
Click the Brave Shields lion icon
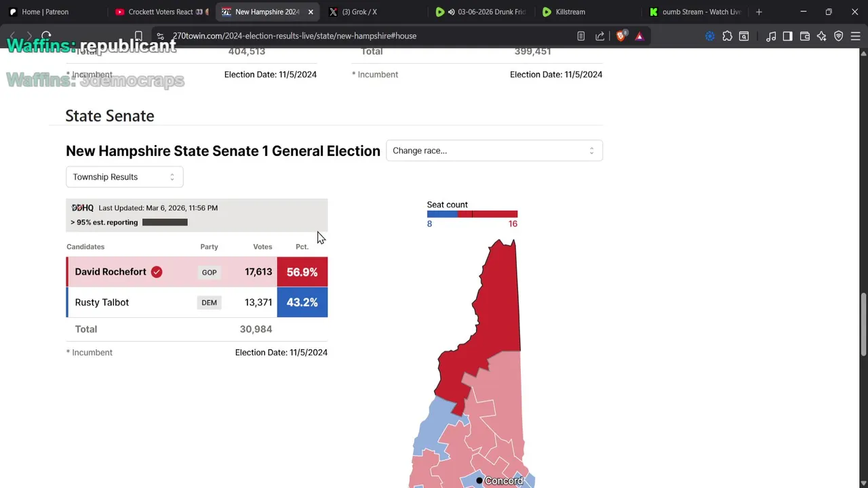(620, 36)
